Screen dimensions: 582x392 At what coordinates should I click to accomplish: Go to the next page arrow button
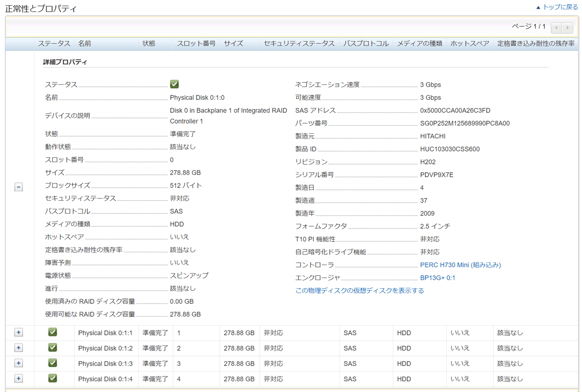567,28
